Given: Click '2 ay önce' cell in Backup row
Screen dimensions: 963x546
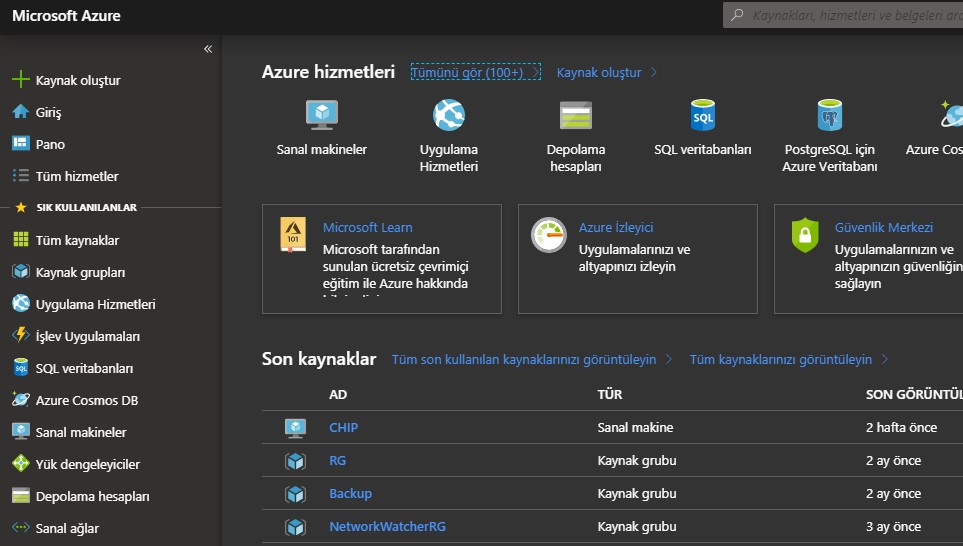Looking at the screenshot, I should [894, 494].
